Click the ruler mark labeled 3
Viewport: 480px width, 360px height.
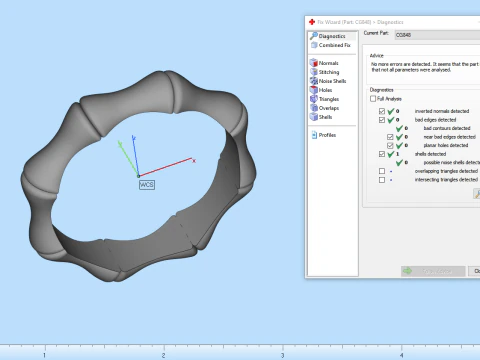pyautogui.click(x=282, y=355)
